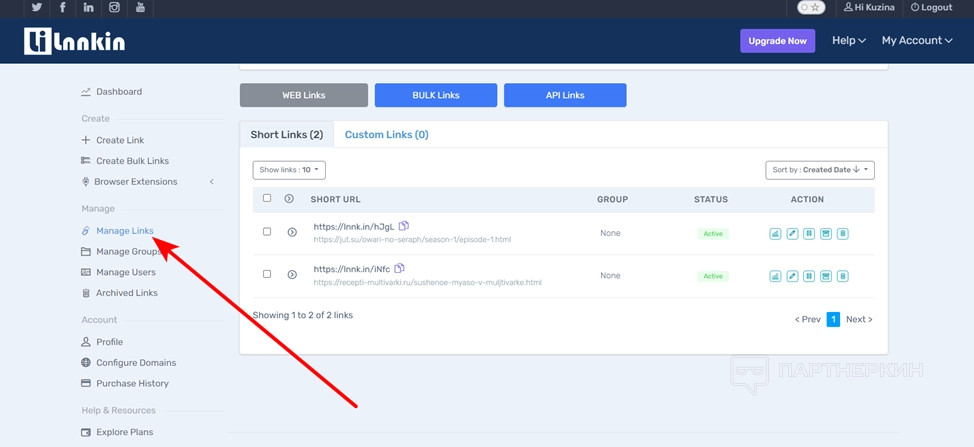Check the lnnk.in/iNfc row checkbox
The width and height of the screenshot is (974, 447).
point(267,274)
